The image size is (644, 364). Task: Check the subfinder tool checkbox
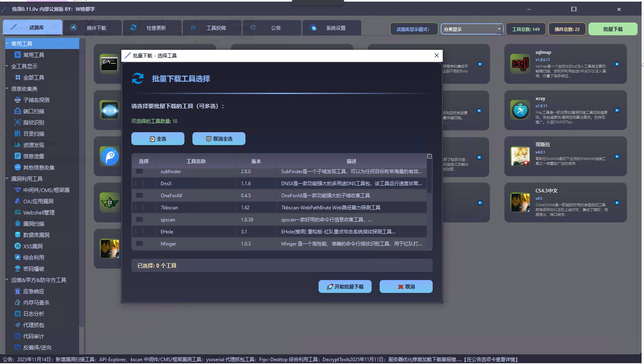click(139, 171)
